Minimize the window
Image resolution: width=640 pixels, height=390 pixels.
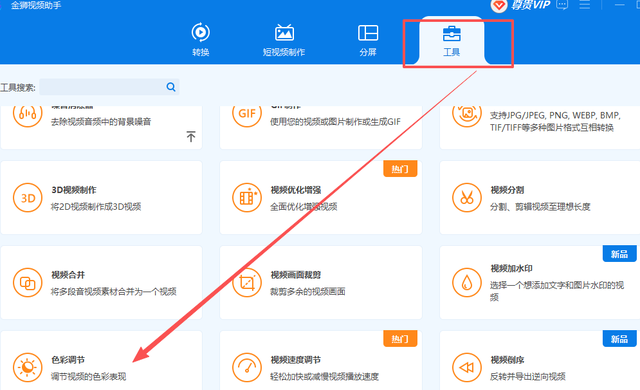[620, 5]
